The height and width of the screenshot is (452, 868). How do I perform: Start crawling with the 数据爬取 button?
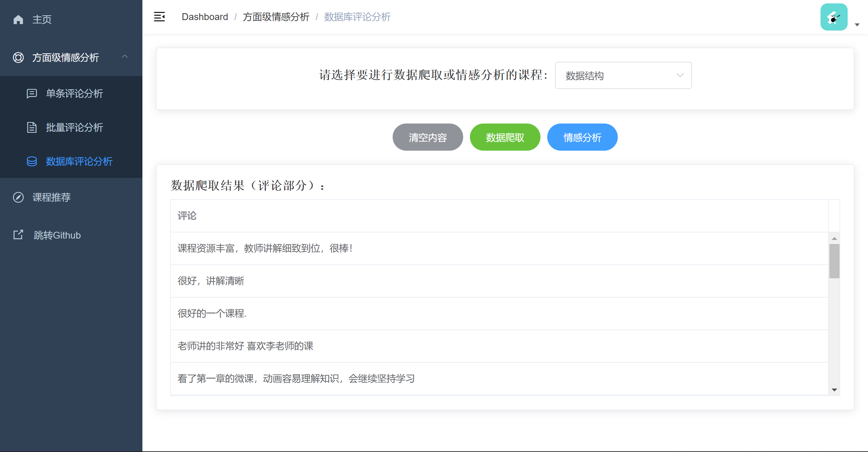coord(505,137)
